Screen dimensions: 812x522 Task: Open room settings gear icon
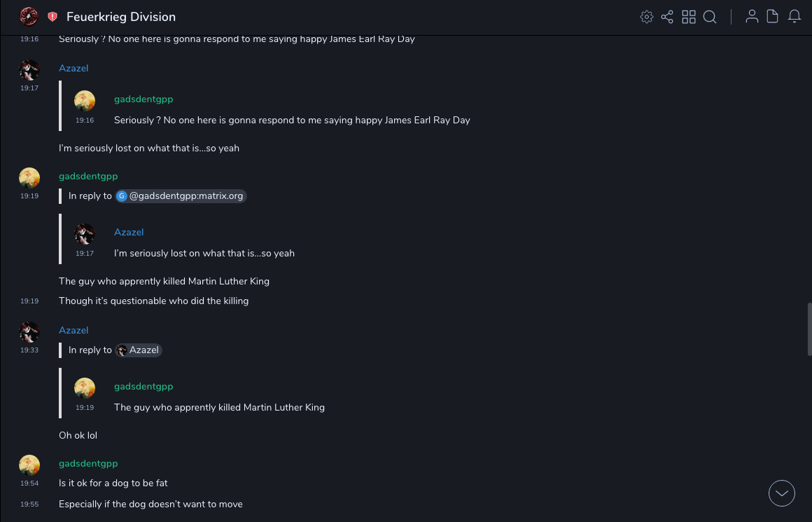click(x=647, y=17)
